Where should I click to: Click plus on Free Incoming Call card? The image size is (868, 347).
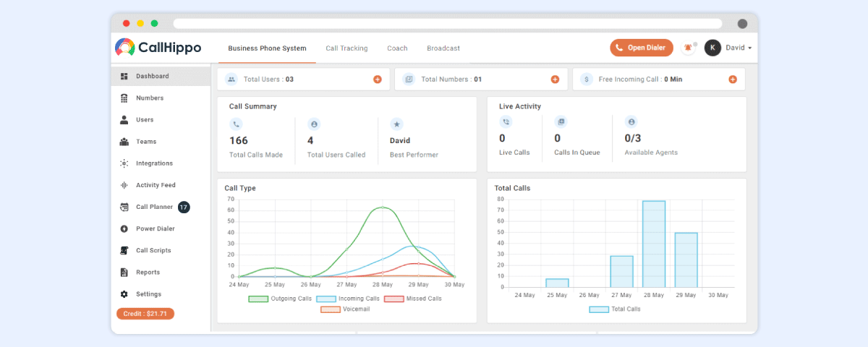[x=733, y=79]
